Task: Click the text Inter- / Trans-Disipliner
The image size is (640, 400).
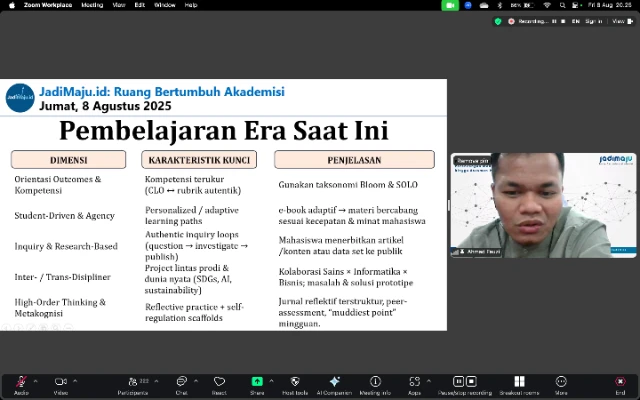Action: point(62,277)
